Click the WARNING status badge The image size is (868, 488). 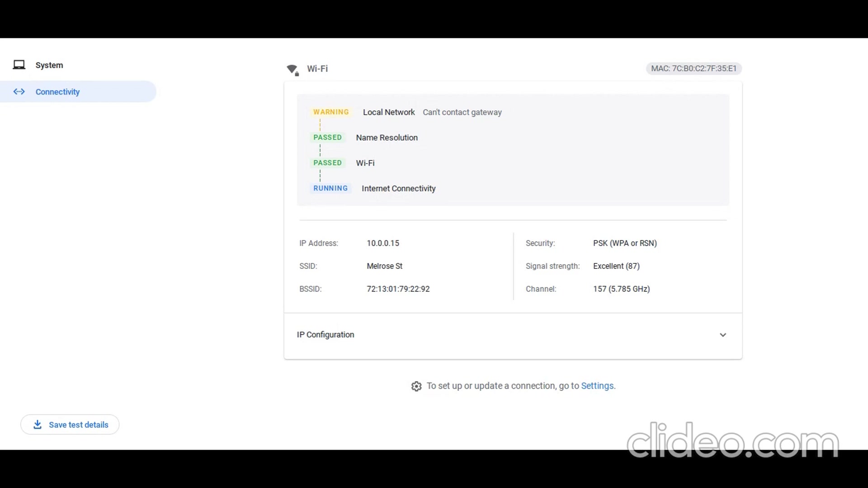(330, 112)
